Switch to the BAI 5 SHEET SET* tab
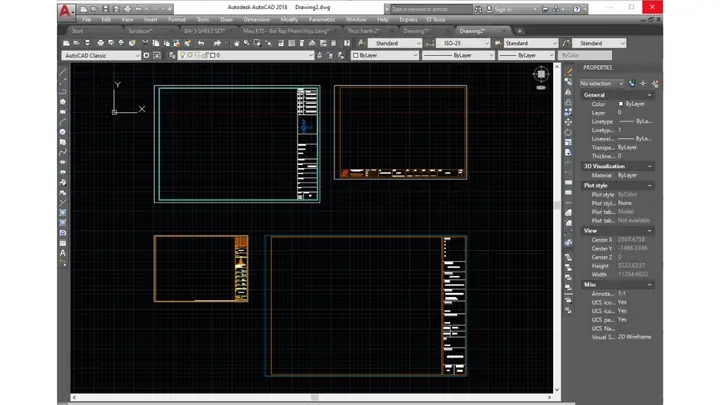720x405 pixels. [205, 31]
